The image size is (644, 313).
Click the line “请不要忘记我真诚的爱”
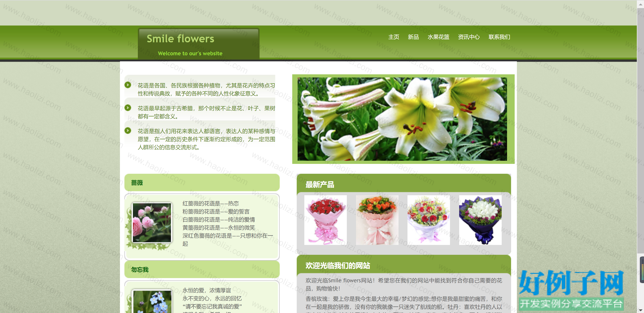[212, 306]
